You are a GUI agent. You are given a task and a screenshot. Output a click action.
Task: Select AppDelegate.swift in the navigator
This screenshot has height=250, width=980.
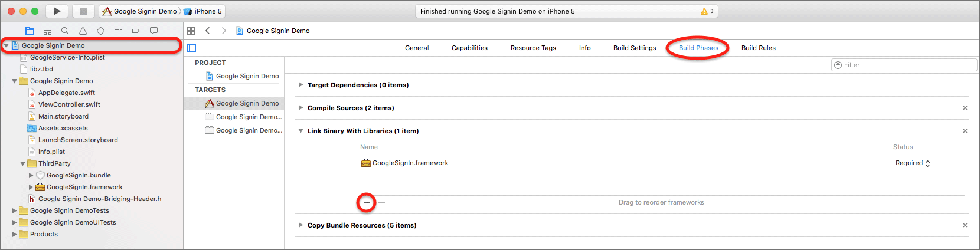pos(66,93)
